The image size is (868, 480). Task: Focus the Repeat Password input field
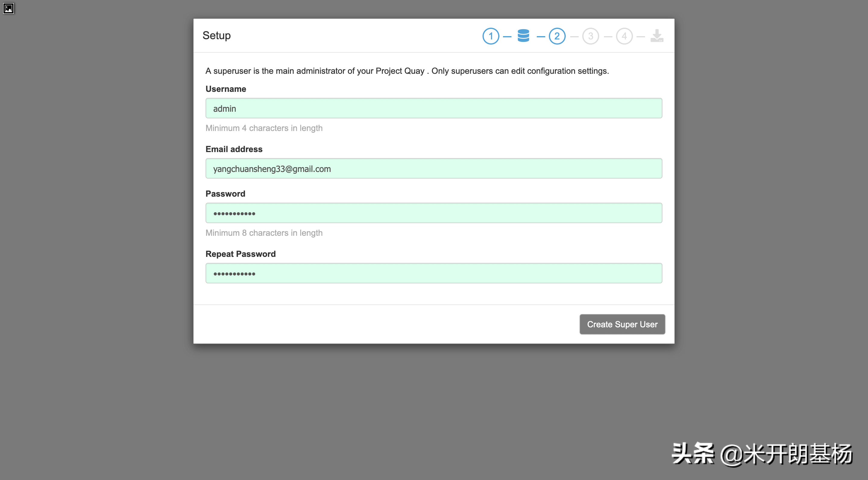point(434,273)
